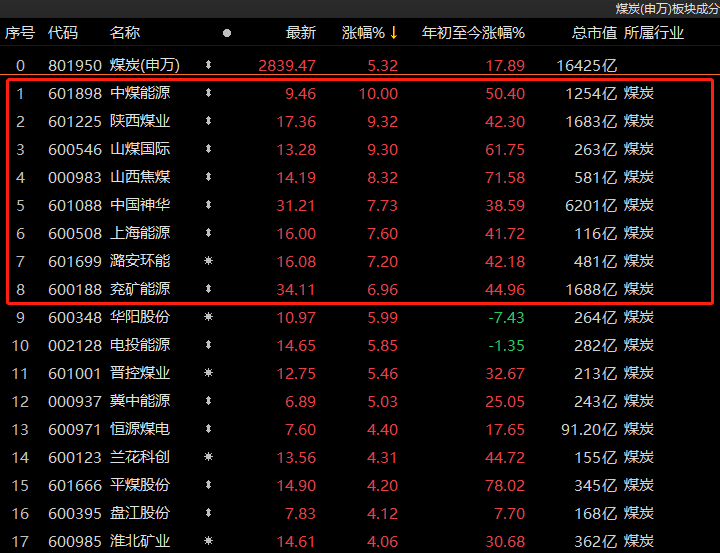This screenshot has height=553, width=720.
Task: Click the 所属行业 column header
Action: (x=654, y=33)
